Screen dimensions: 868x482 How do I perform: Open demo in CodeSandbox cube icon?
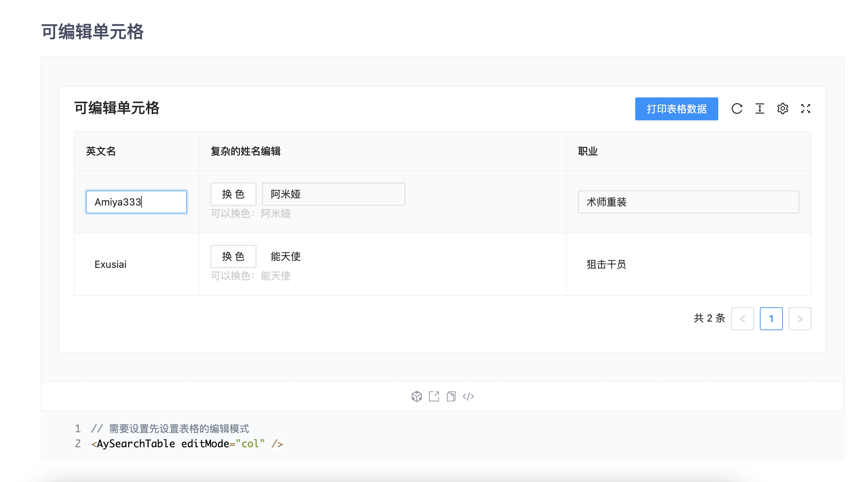tap(416, 396)
